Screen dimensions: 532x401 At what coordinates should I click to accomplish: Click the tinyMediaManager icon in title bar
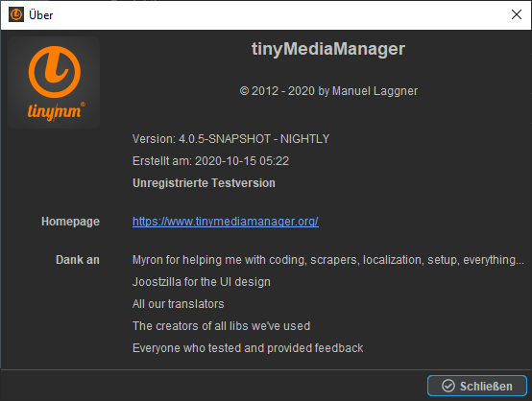pos(16,14)
